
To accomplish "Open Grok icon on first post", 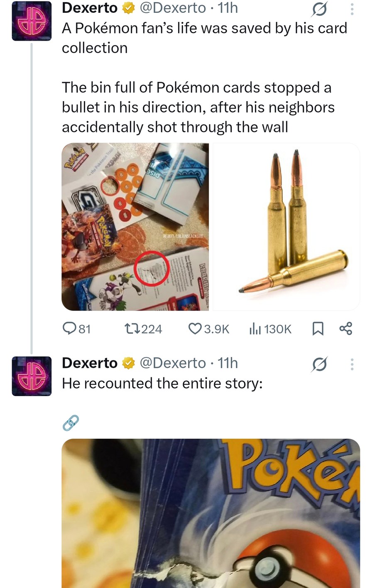I will 320,9.
